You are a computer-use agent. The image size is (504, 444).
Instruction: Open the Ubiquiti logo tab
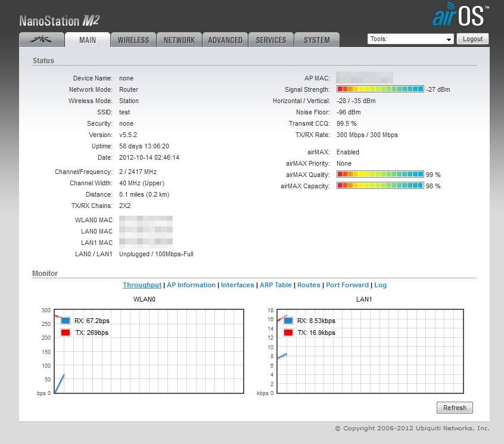pos(42,40)
